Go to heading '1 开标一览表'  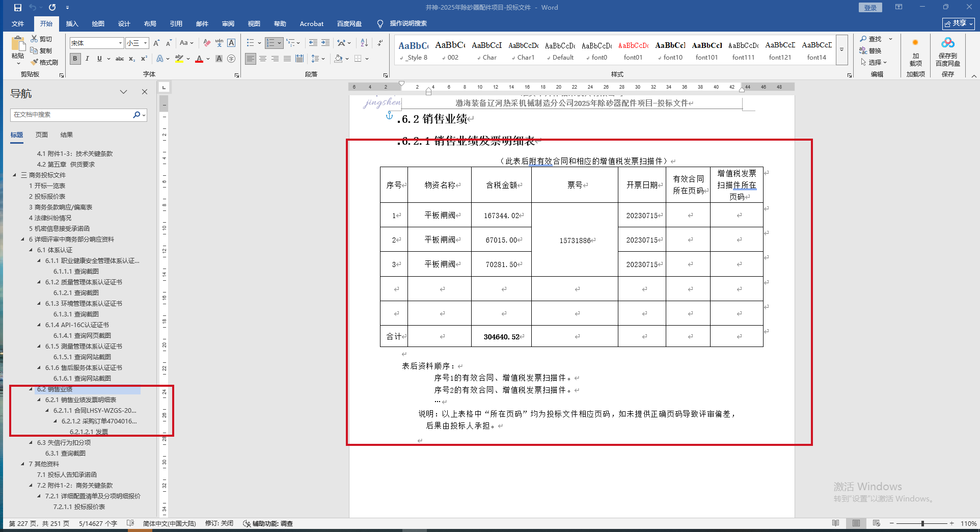pos(47,185)
